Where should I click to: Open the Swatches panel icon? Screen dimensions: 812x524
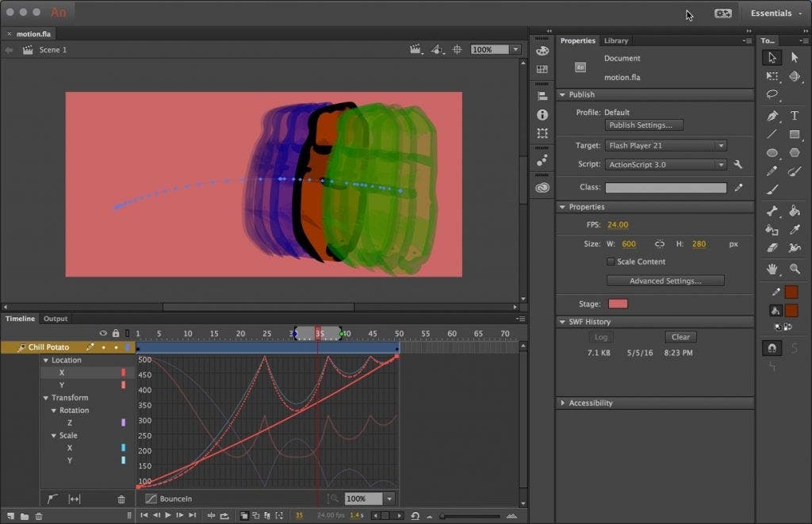[x=543, y=70]
